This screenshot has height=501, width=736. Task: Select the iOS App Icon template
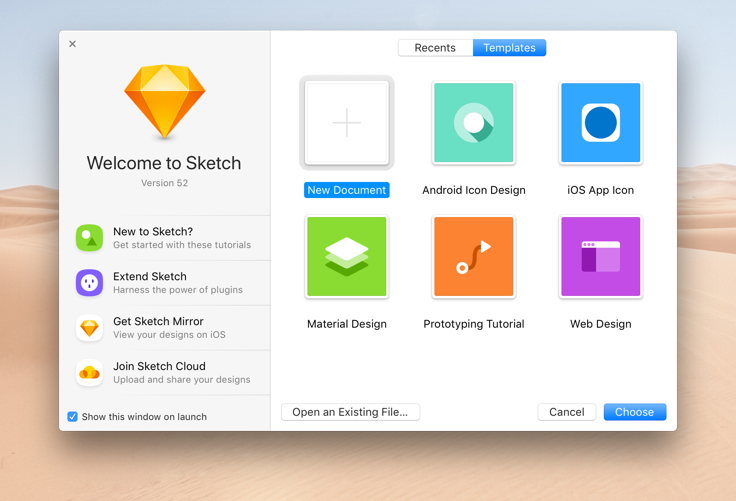pyautogui.click(x=600, y=123)
